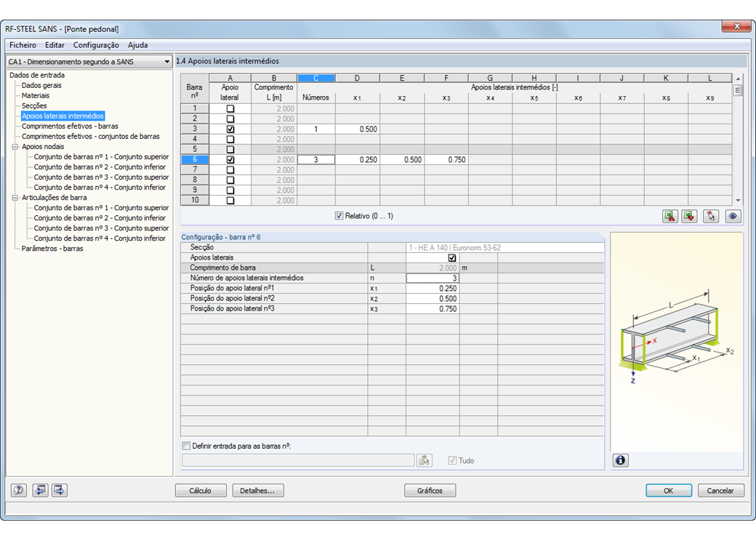Enable 'Definir entrada para as barras nº' checkbox
756x541 pixels.
(187, 446)
